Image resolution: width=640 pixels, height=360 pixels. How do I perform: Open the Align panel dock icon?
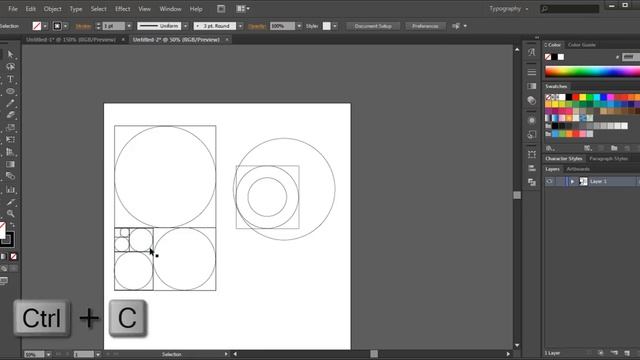[x=531, y=168]
